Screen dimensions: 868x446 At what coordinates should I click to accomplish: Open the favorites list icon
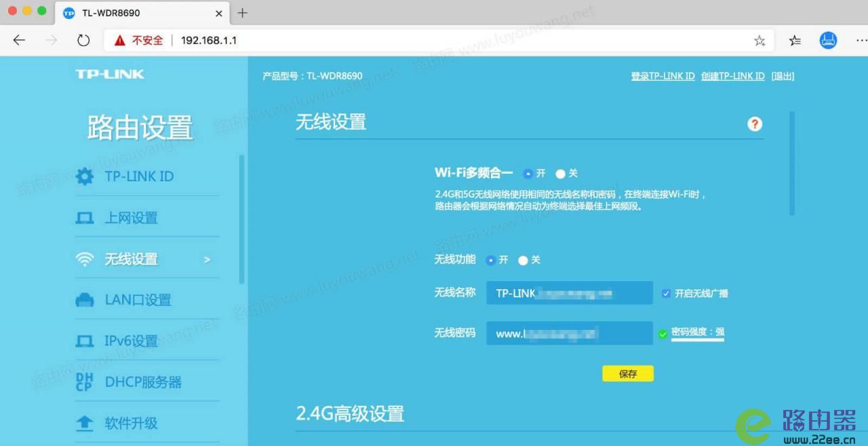pos(795,41)
